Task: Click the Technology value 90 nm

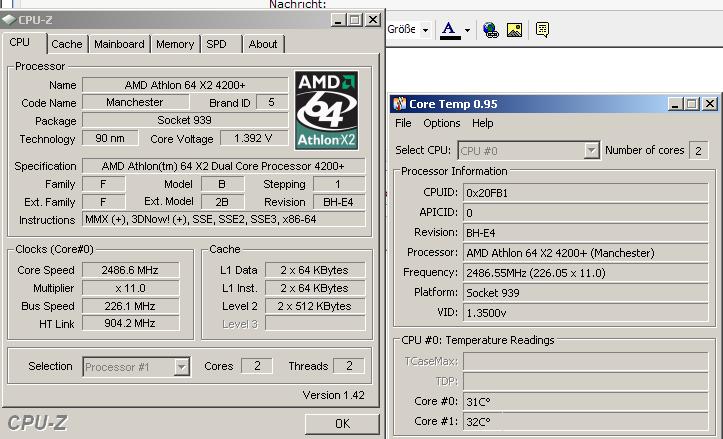Action: [x=110, y=138]
